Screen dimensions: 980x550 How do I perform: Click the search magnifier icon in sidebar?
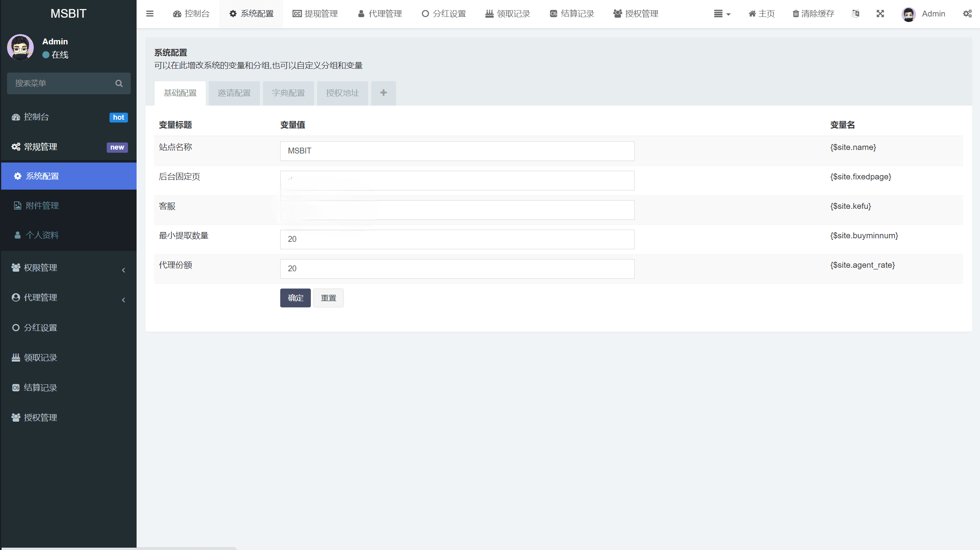click(119, 83)
